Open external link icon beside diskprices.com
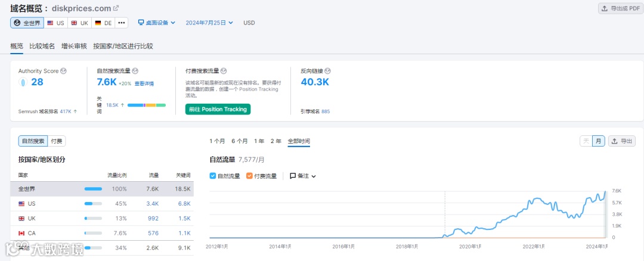Image resolution: width=644 pixels, height=261 pixels. tap(116, 8)
